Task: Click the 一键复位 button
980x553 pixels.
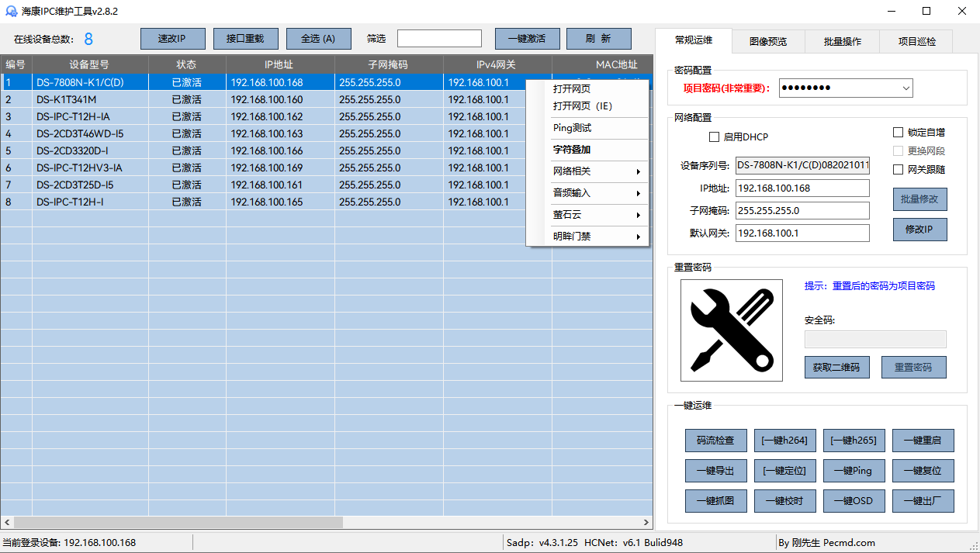Action: 923,471
